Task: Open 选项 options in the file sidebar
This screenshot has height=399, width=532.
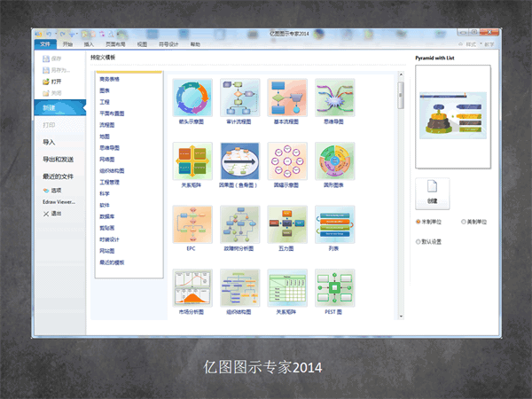Action: coord(52,191)
